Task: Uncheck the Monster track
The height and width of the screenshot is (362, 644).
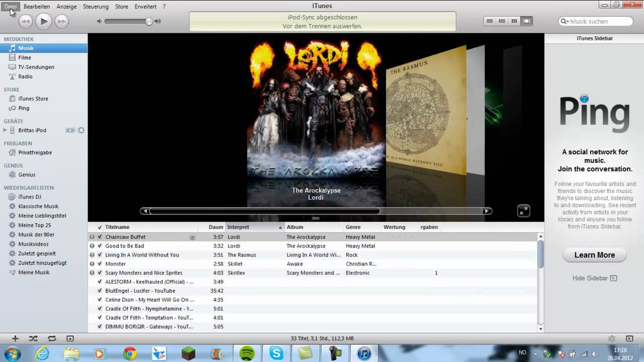Action: click(100, 264)
